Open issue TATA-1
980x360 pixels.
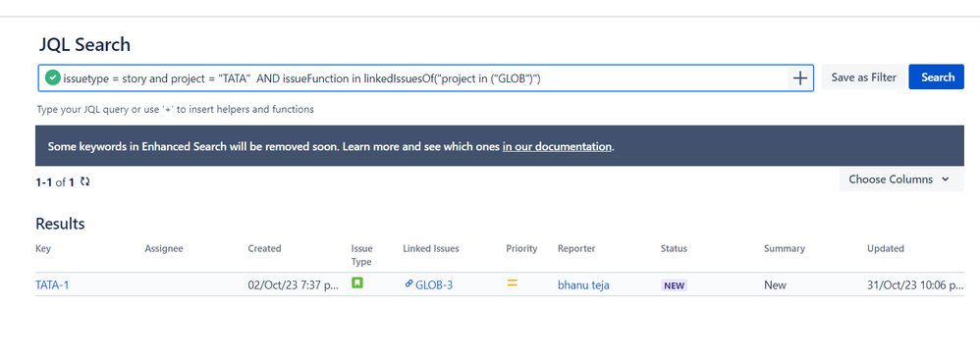coord(52,285)
